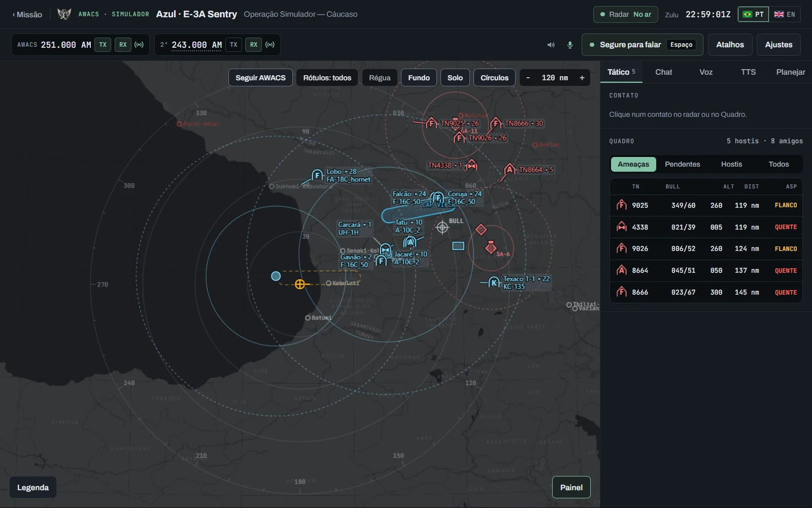This screenshot has height=508, width=812.
Task: Open Ajustes settings
Action: point(779,45)
